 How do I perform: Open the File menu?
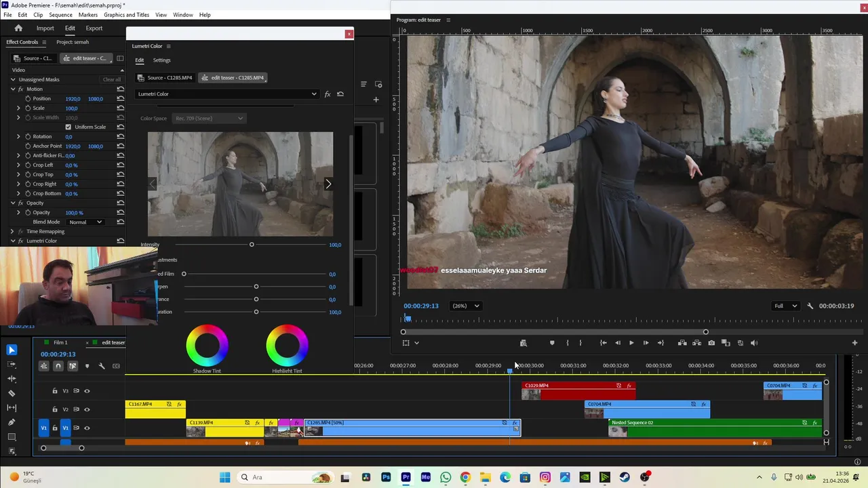pos(7,14)
